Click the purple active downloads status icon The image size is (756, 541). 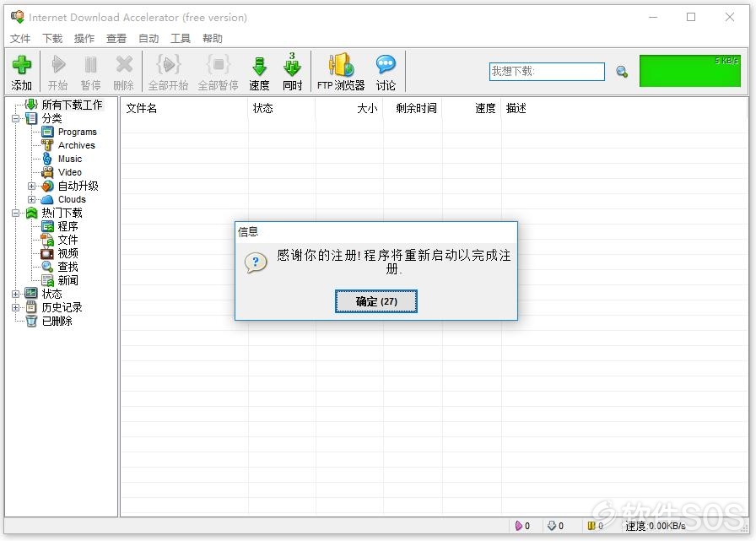tap(519, 526)
